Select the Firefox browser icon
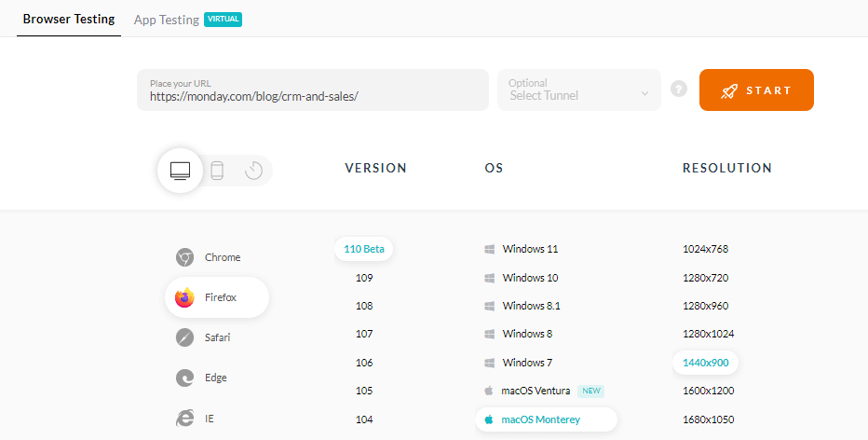868x440 pixels. point(184,298)
